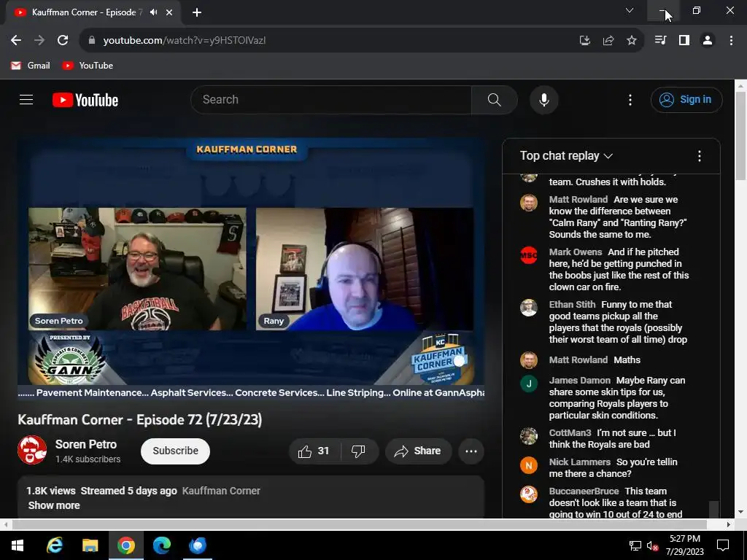The height and width of the screenshot is (560, 747).
Task: Expand the Top chat replay dropdown
Action: pos(566,156)
